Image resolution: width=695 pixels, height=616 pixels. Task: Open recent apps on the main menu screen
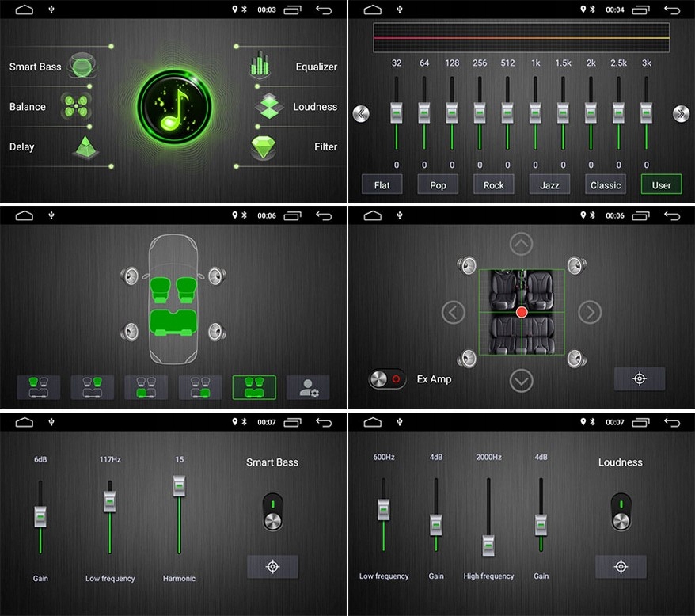(293, 10)
